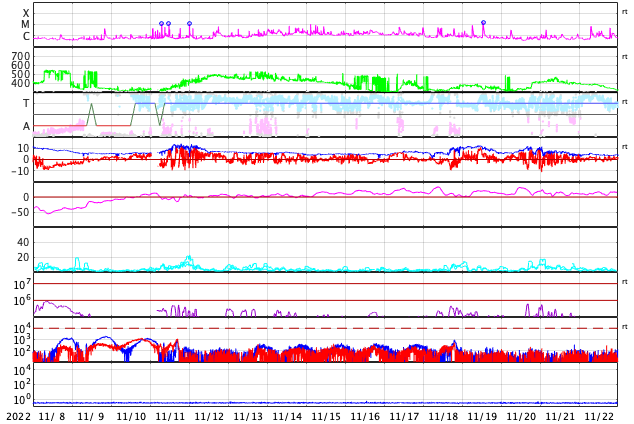This screenshot has width=634, height=424.
Task: Click the flare marker on 11/19
Action: point(483,23)
